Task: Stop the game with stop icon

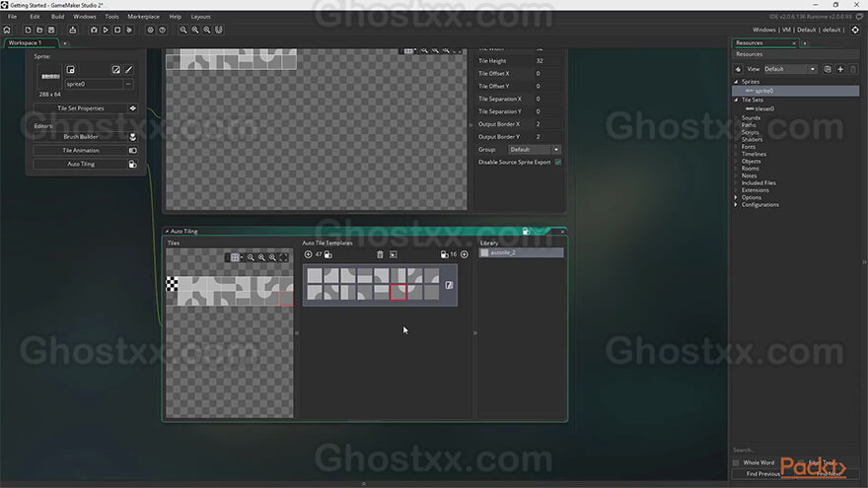Action: click(x=117, y=30)
